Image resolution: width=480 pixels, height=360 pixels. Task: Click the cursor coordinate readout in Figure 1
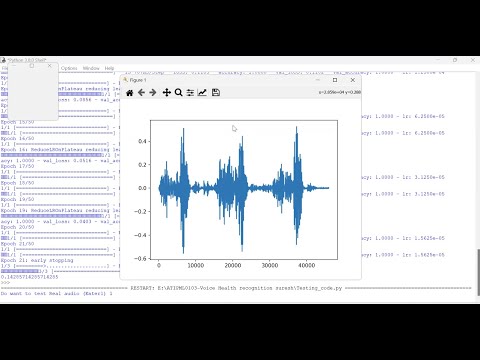pyautogui.click(x=339, y=92)
